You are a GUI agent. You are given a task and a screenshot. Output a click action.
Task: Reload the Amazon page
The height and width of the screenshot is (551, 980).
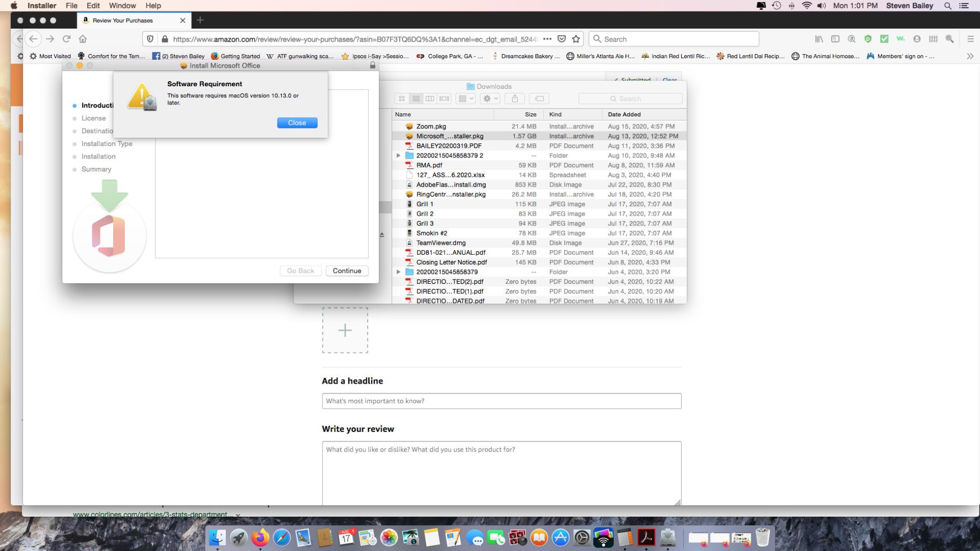click(x=67, y=39)
